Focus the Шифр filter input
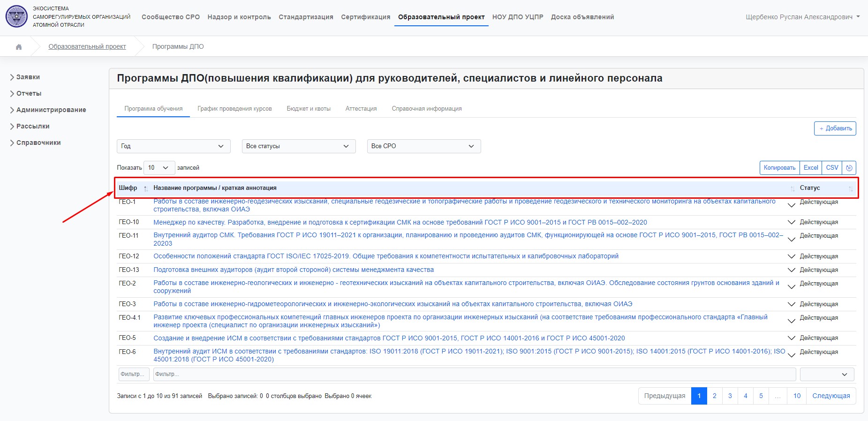868x421 pixels. point(134,375)
